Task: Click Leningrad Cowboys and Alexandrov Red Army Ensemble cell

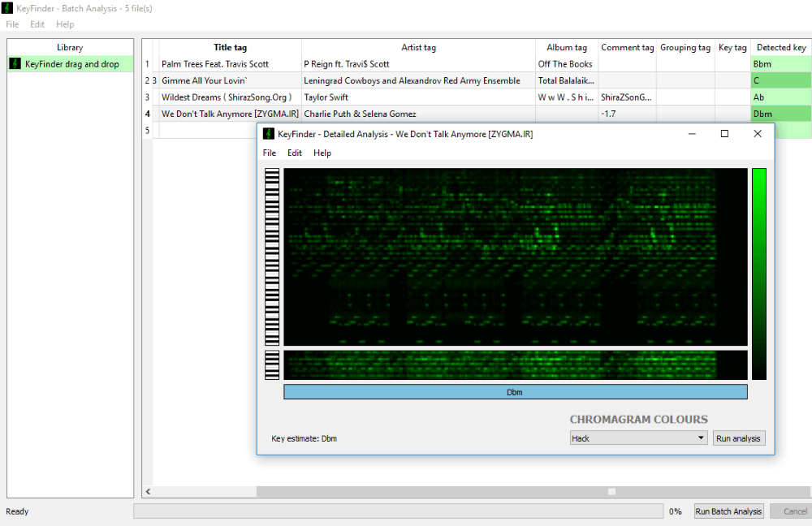Action: coord(418,80)
